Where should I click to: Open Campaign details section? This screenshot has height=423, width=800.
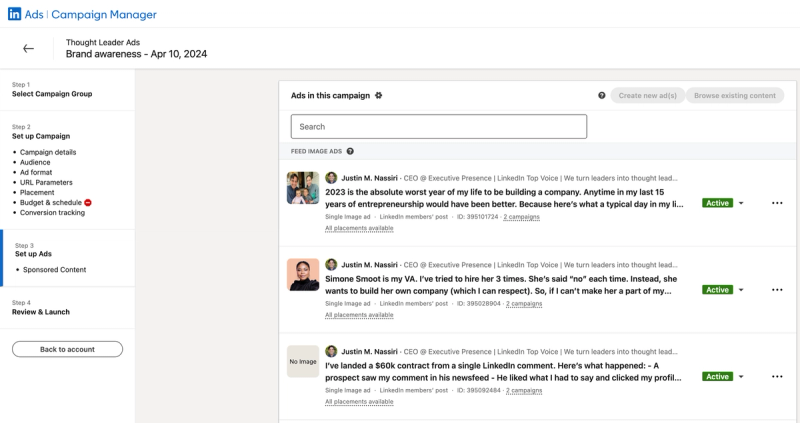point(48,152)
